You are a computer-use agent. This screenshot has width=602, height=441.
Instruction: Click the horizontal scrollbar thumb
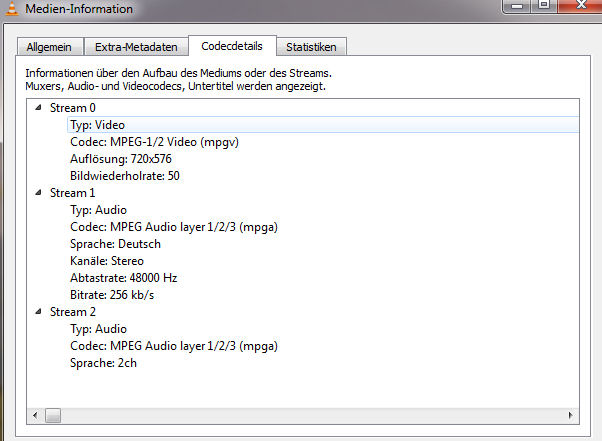coord(53,415)
